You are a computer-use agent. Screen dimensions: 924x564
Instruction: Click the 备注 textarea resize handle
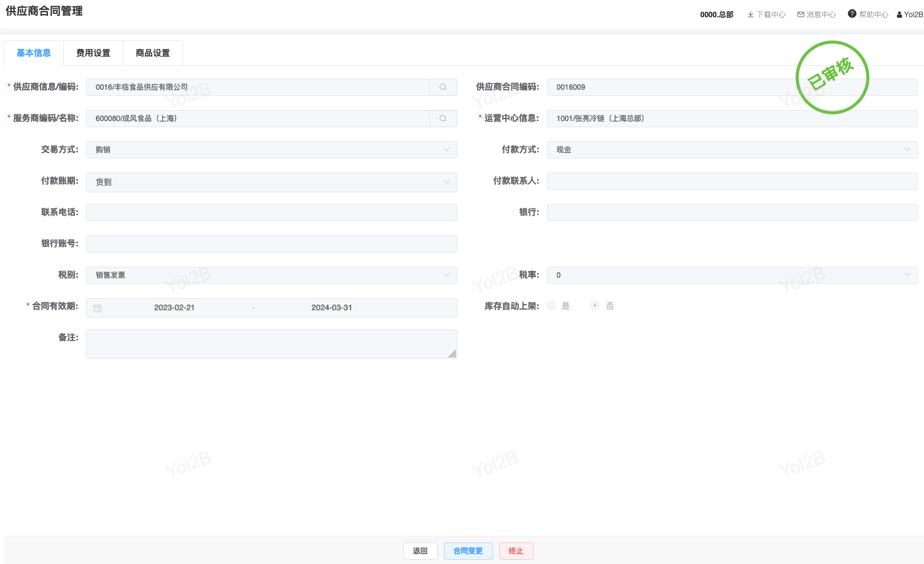click(x=452, y=354)
